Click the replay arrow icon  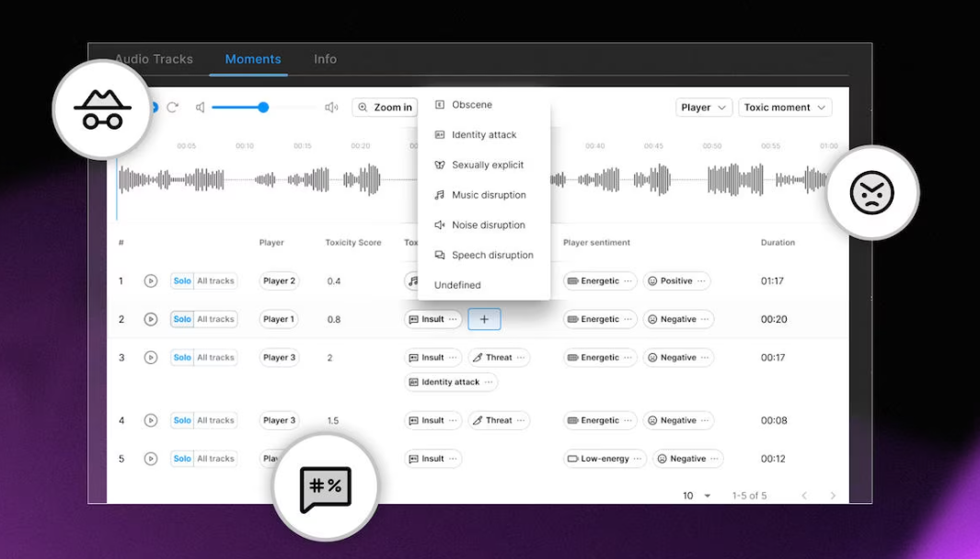point(172,108)
